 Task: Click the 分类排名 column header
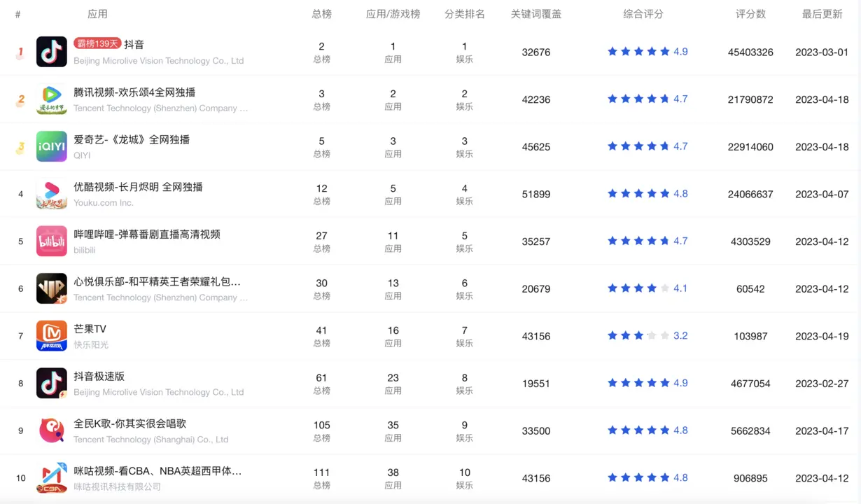pos(465,14)
